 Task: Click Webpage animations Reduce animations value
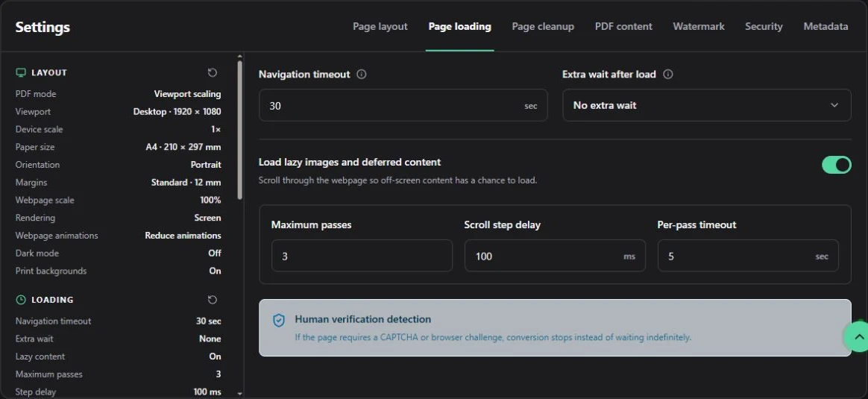183,236
